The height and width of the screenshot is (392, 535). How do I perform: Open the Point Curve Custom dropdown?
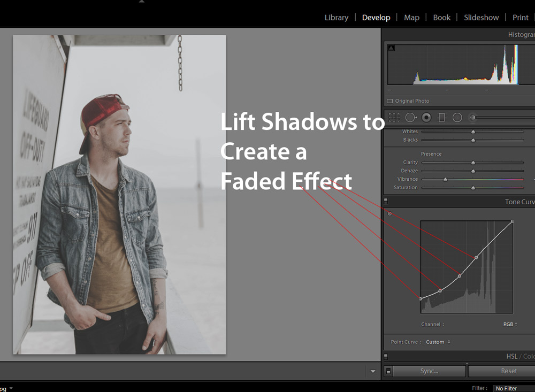438,342
